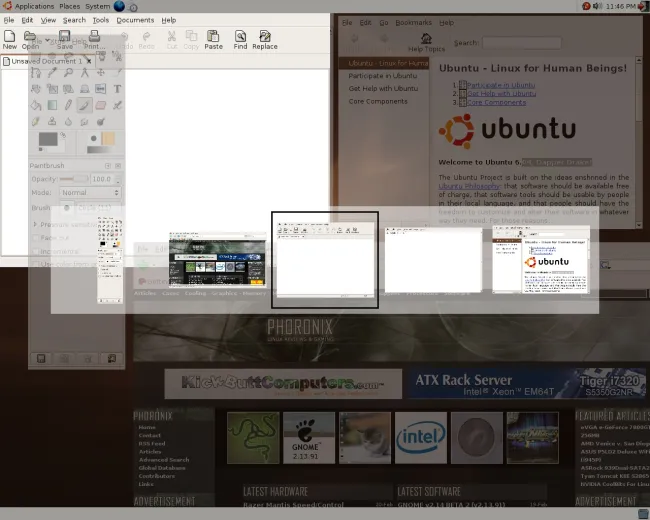
Task: Select the Zoom magnifier tool in GIMP
Action: pyautogui.click(x=68, y=73)
